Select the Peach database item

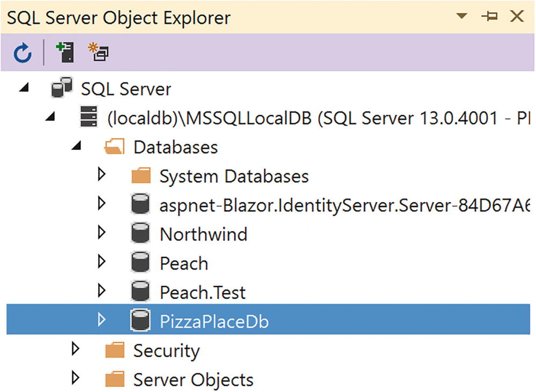pos(184,263)
